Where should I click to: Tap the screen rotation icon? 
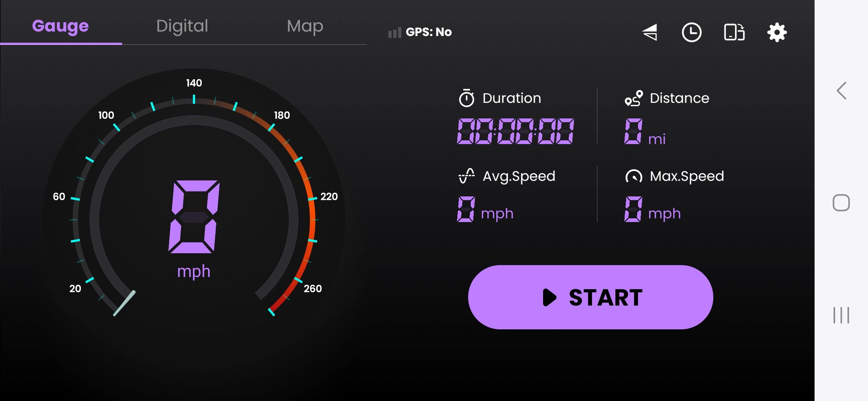(x=734, y=32)
